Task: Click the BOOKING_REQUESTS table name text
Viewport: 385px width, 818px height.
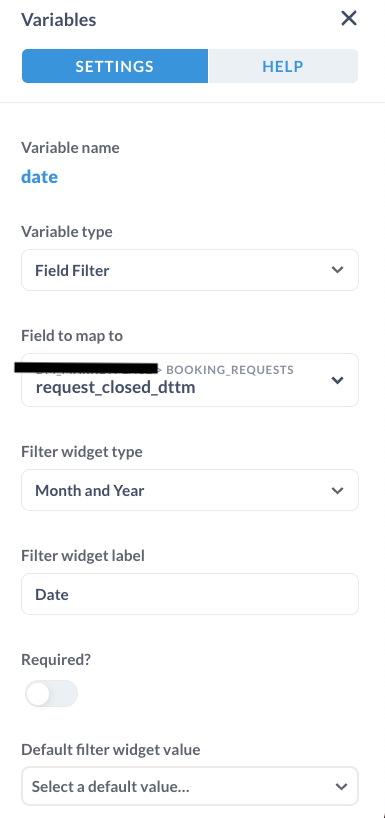Action: [230, 370]
